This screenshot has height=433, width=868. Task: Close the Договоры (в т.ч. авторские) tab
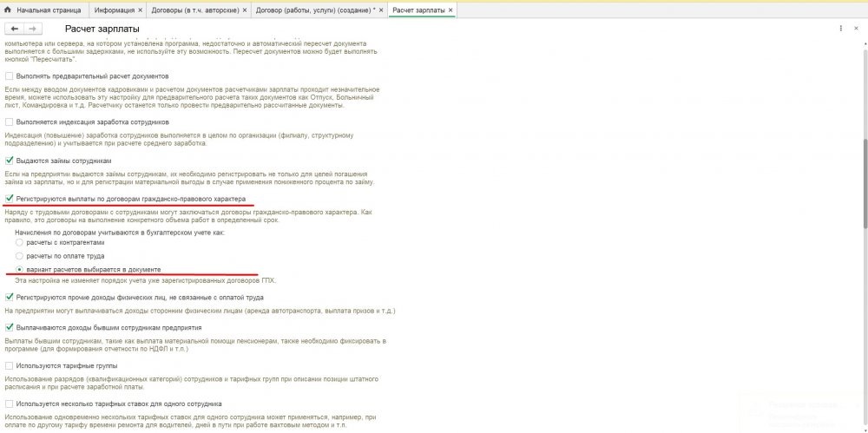pyautogui.click(x=245, y=10)
